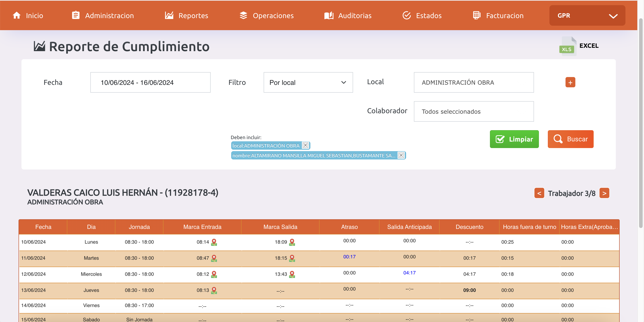This screenshot has width=644, height=322.
Task: Click the orange plus add-filter button
Action: [x=570, y=82]
